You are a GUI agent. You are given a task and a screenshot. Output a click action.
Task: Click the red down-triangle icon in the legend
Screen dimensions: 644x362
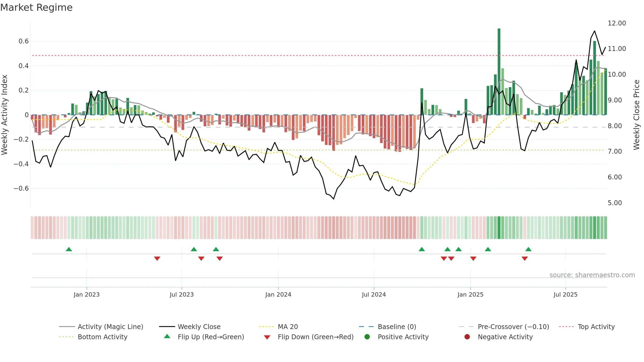point(267,337)
